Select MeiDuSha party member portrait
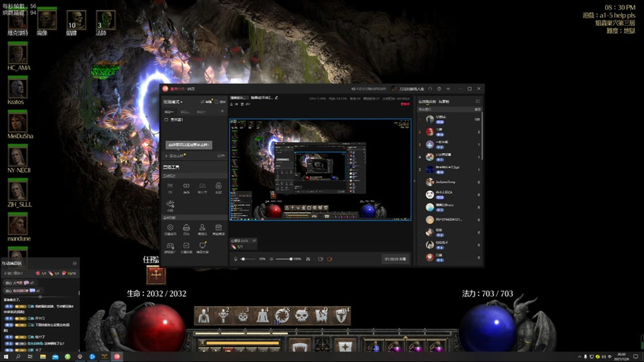 click(18, 121)
